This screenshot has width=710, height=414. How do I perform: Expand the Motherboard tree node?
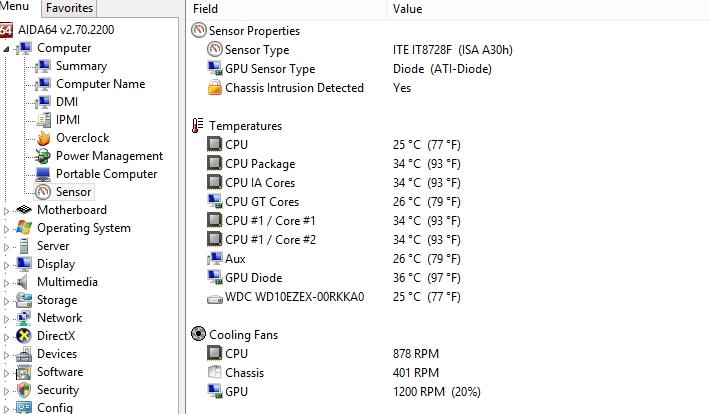tap(6, 211)
